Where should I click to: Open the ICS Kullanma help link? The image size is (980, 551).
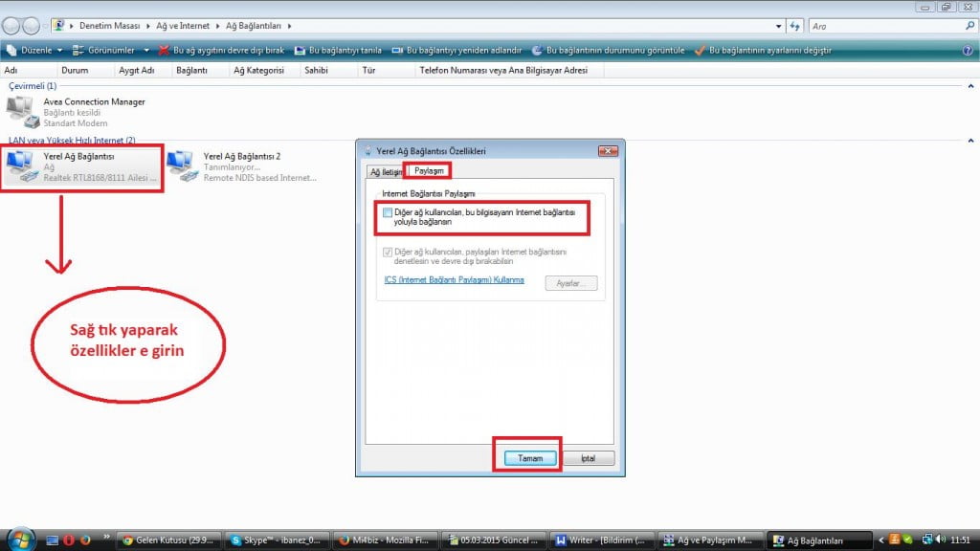coord(454,279)
